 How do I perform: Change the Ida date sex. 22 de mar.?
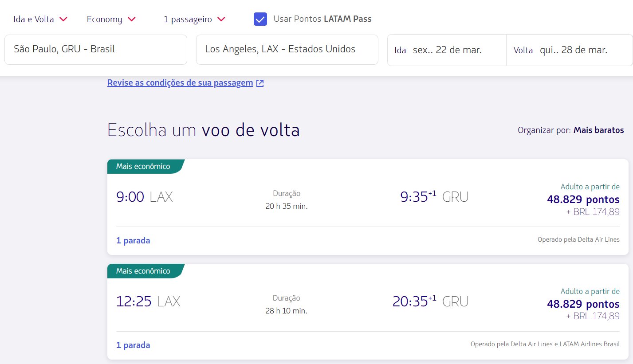coord(447,50)
